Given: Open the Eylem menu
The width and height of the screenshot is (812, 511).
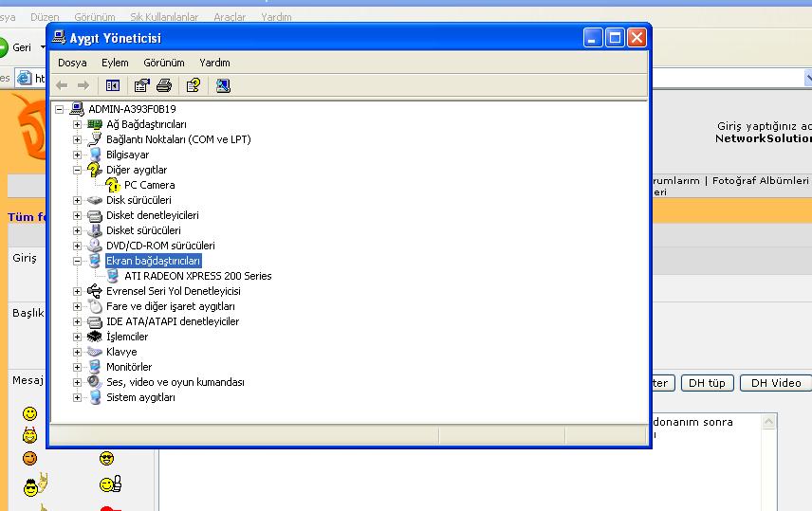Looking at the screenshot, I should pos(115,63).
